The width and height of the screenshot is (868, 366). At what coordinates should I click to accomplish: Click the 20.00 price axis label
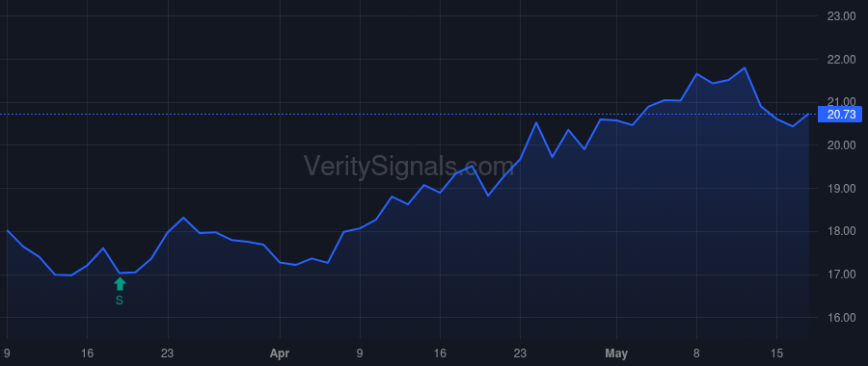pos(841,145)
